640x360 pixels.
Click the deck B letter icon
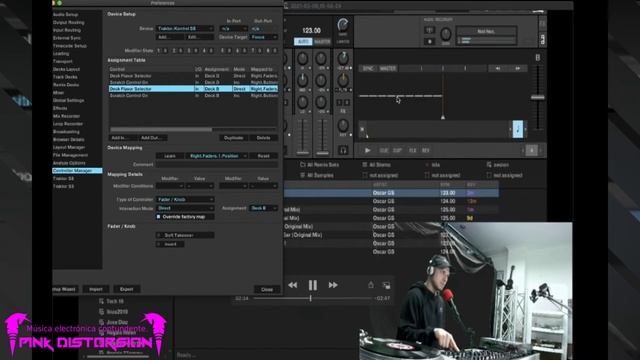pos(538,58)
